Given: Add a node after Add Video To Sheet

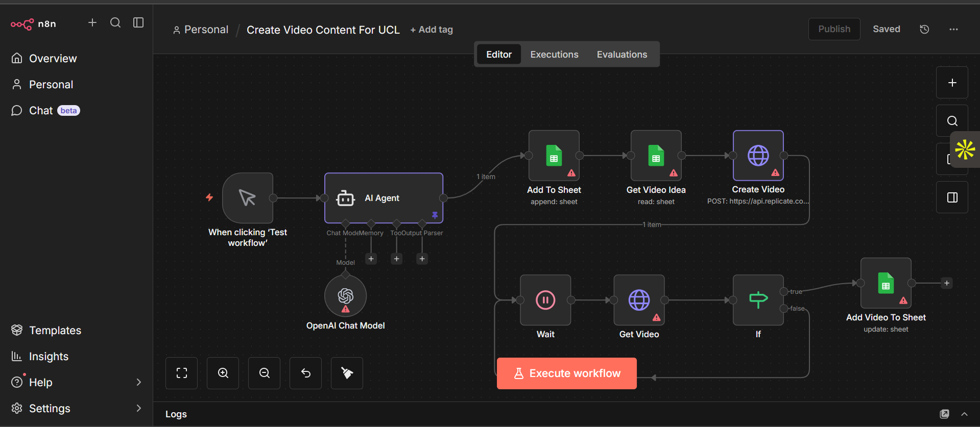Looking at the screenshot, I should [946, 283].
